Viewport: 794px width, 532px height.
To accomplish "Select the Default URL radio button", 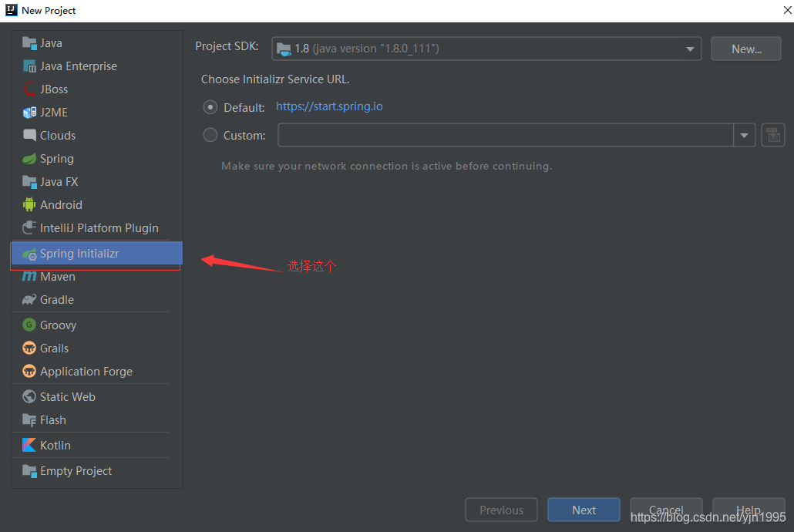I will click(x=210, y=107).
